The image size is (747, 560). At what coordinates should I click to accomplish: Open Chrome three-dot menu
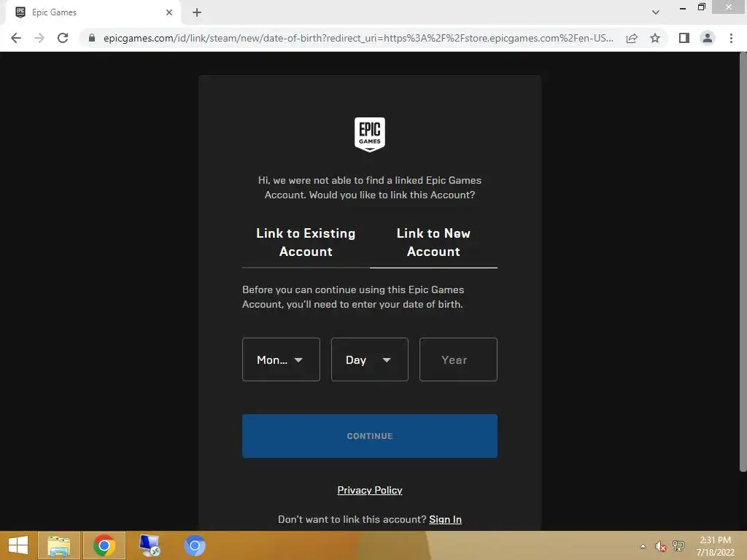(x=731, y=38)
